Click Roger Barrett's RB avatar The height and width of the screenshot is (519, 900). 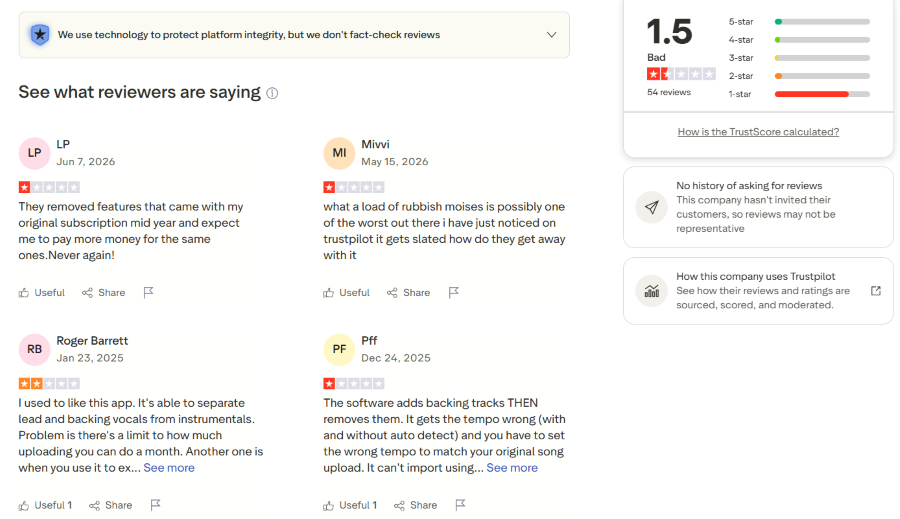[34, 349]
